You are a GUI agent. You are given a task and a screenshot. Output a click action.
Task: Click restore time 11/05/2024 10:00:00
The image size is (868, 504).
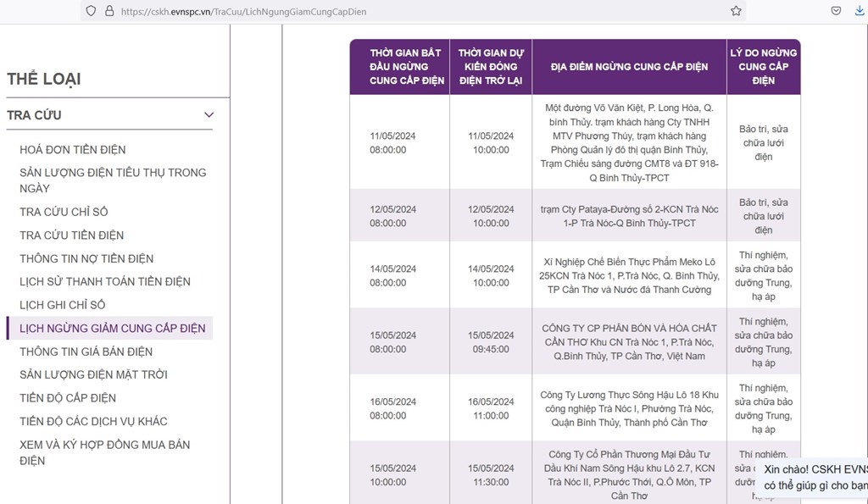coord(491,143)
